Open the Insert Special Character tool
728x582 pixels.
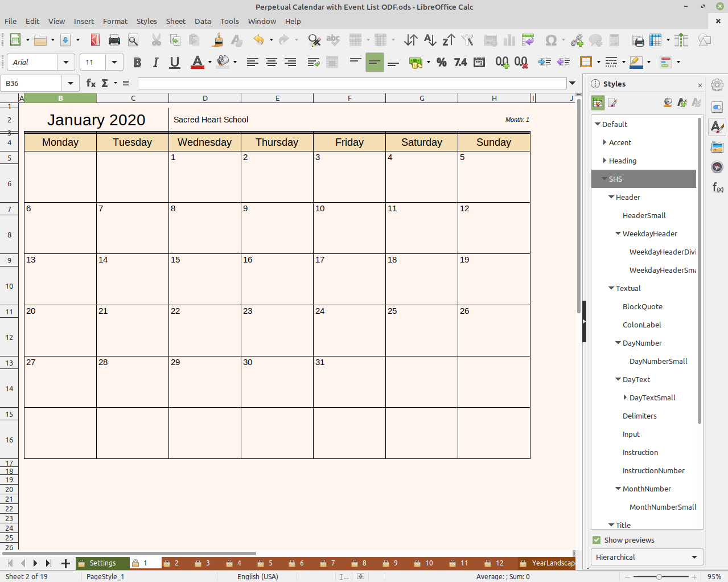(551, 40)
